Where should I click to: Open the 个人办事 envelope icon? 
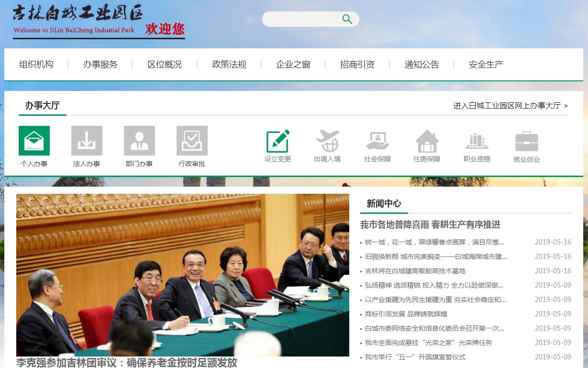click(34, 141)
